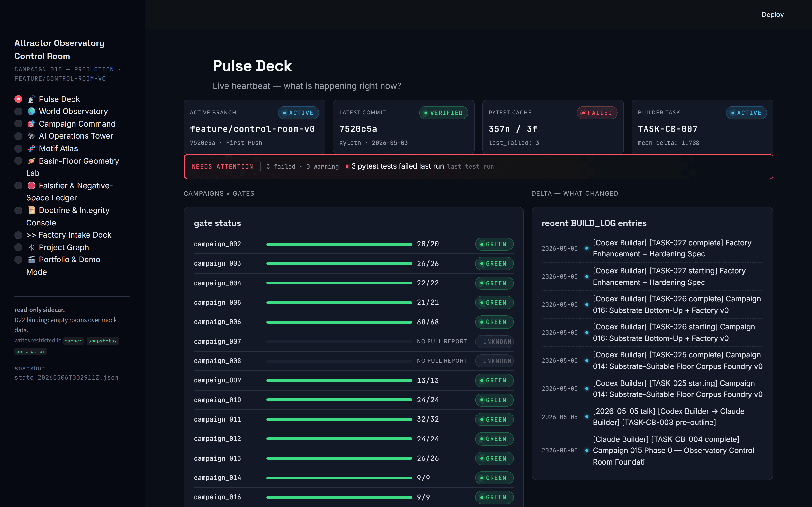
Task: Click the Deploy button in the header
Action: click(x=772, y=14)
